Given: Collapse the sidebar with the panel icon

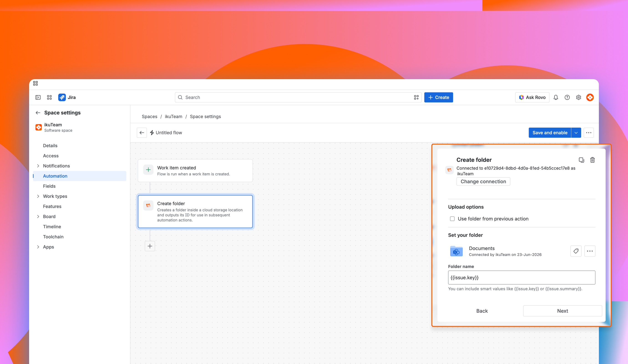Looking at the screenshot, I should pyautogui.click(x=38, y=97).
